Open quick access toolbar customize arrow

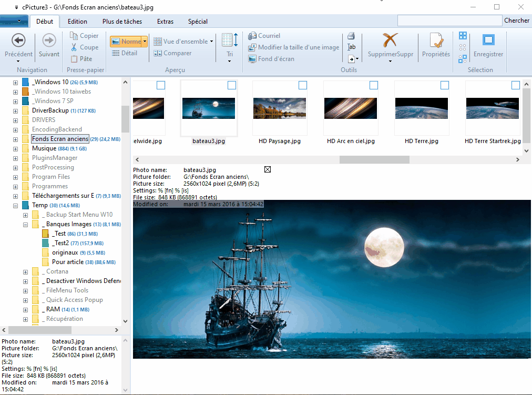click(x=16, y=7)
